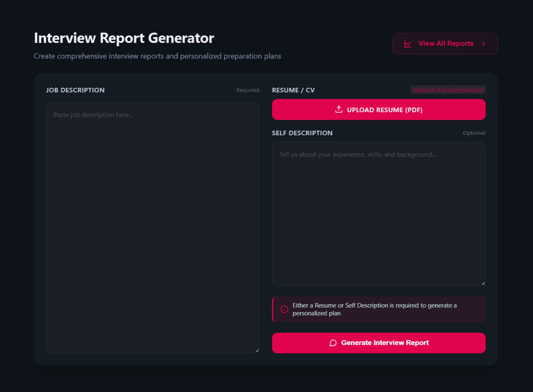Screen dimensions: 533x392
Task: Click the JOB DESCRIPTION section heading
Action: [x=75, y=90]
